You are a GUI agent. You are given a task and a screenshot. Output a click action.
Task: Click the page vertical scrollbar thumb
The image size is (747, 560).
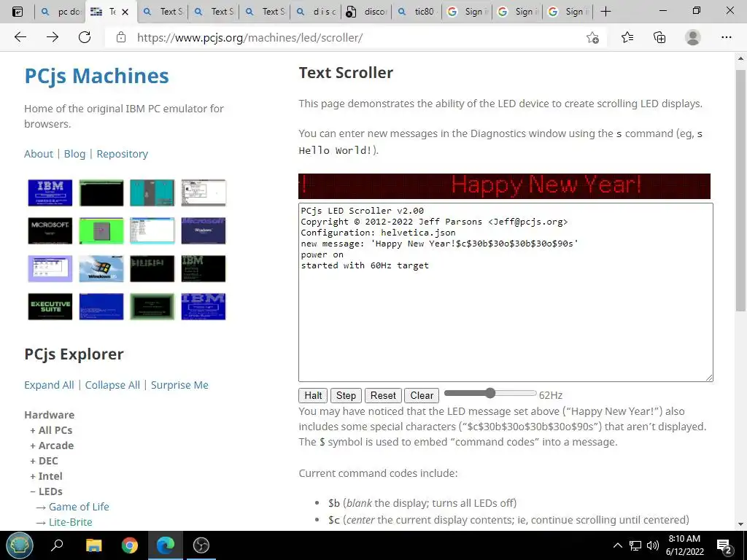click(740, 190)
